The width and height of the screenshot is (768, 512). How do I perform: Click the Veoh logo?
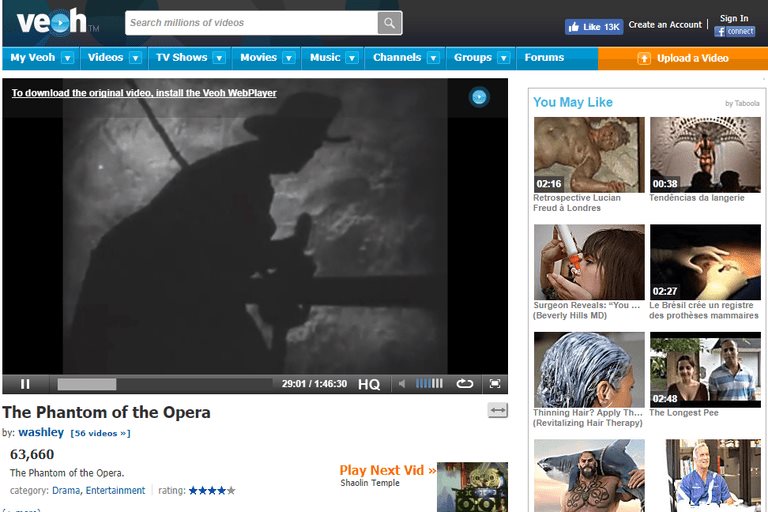coord(50,24)
